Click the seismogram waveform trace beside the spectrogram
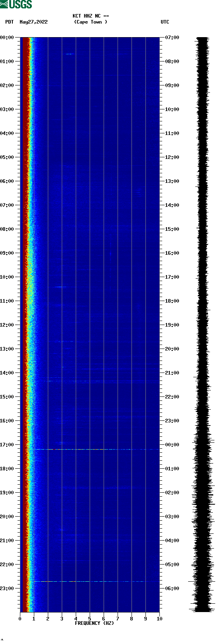This screenshot has width=220, height=644. click(x=203, y=325)
